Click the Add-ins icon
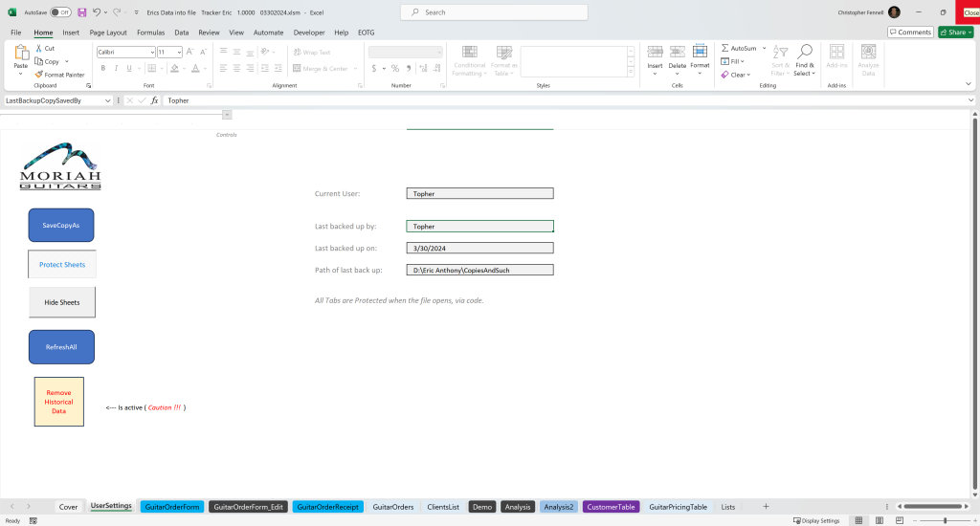Viewport: 980px width, 526px height. (x=836, y=52)
